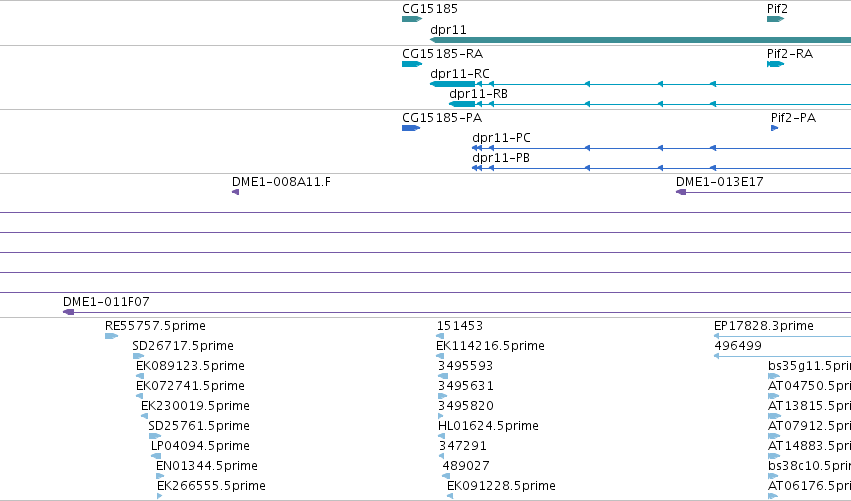
Task: Click the bs35g11.5prime EST glyph
Action: tap(774, 376)
